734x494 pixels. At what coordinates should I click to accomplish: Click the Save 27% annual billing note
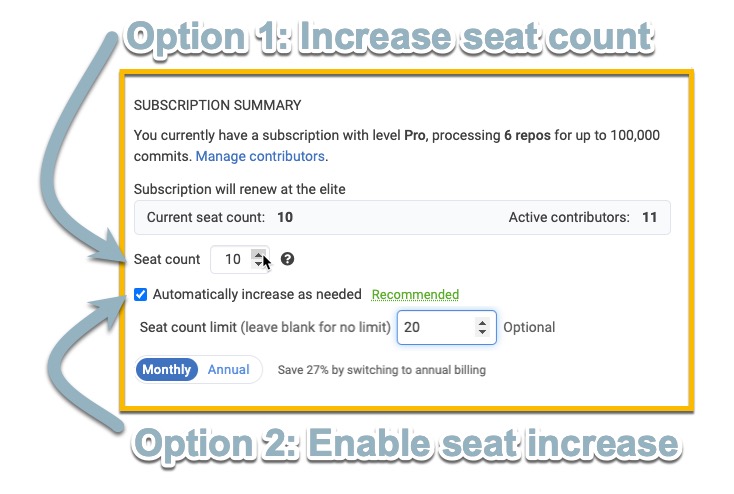pos(381,370)
